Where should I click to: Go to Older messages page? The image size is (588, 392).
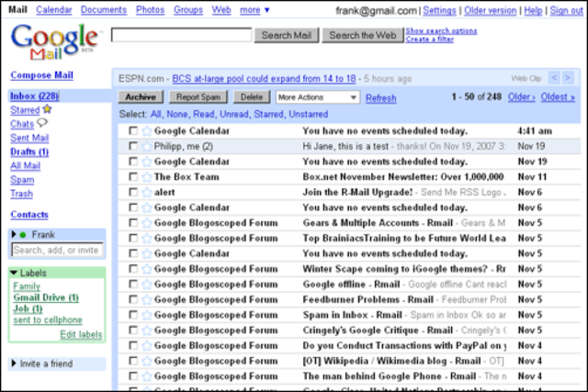(x=521, y=97)
